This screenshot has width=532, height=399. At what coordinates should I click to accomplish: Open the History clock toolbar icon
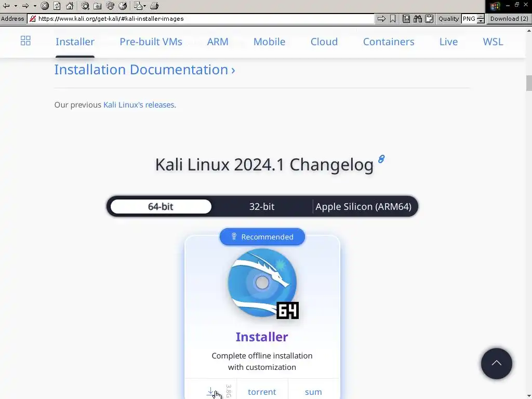(123, 6)
